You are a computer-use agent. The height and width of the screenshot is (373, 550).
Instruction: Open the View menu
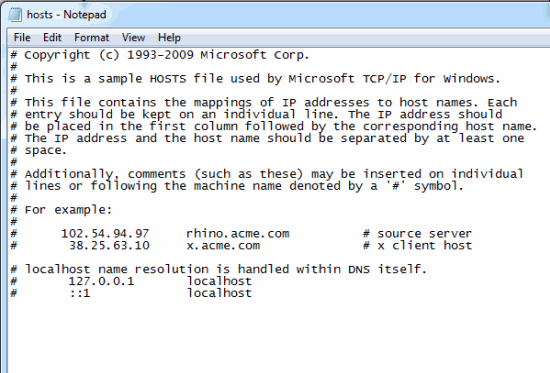(133, 38)
